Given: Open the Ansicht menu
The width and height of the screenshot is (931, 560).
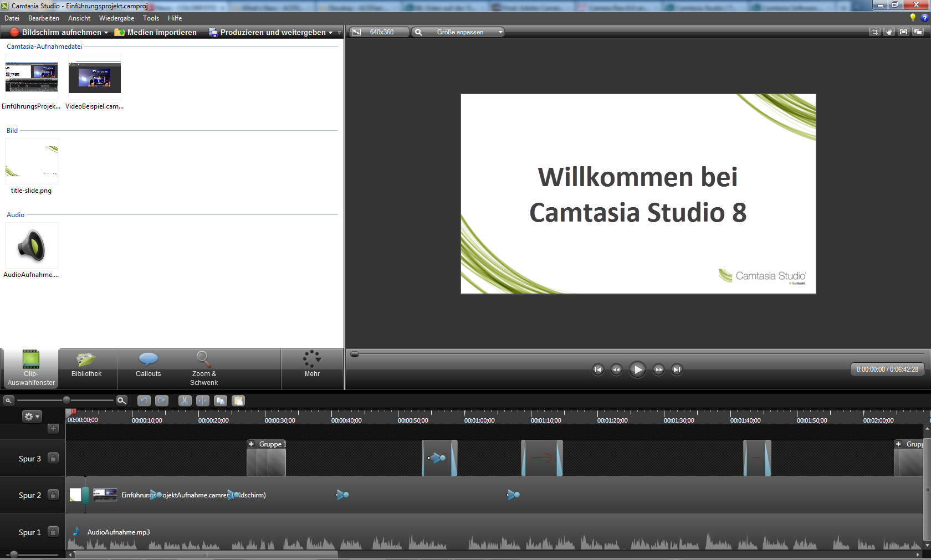Looking at the screenshot, I should pos(79,18).
